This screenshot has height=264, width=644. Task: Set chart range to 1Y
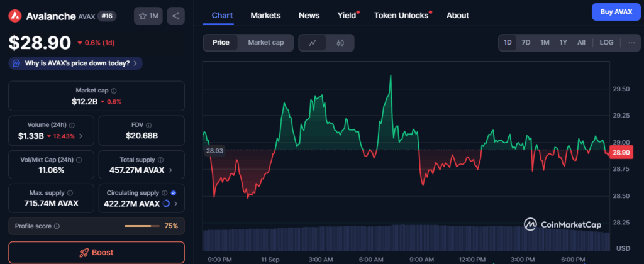pyautogui.click(x=563, y=43)
